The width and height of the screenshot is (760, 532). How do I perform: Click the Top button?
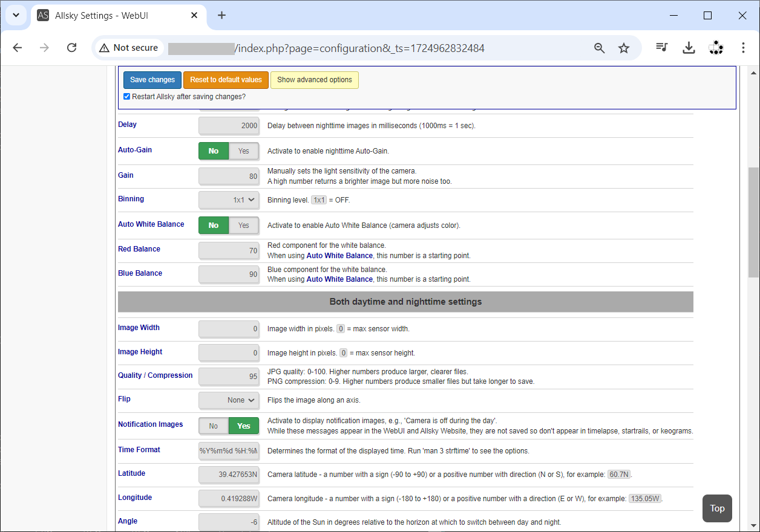(717, 508)
